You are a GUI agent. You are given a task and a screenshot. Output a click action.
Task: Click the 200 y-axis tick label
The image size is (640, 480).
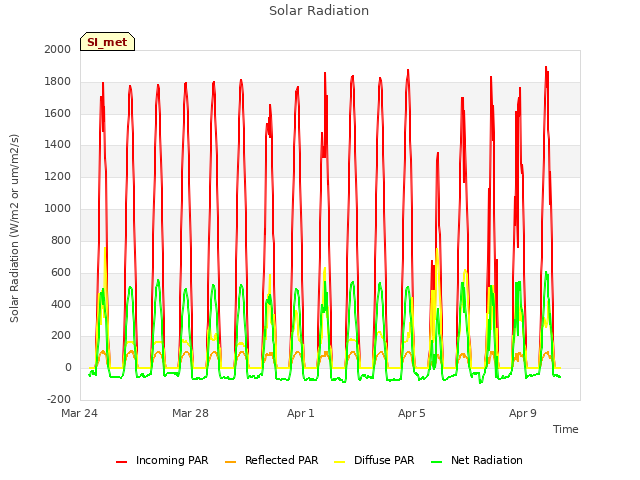(x=61, y=336)
